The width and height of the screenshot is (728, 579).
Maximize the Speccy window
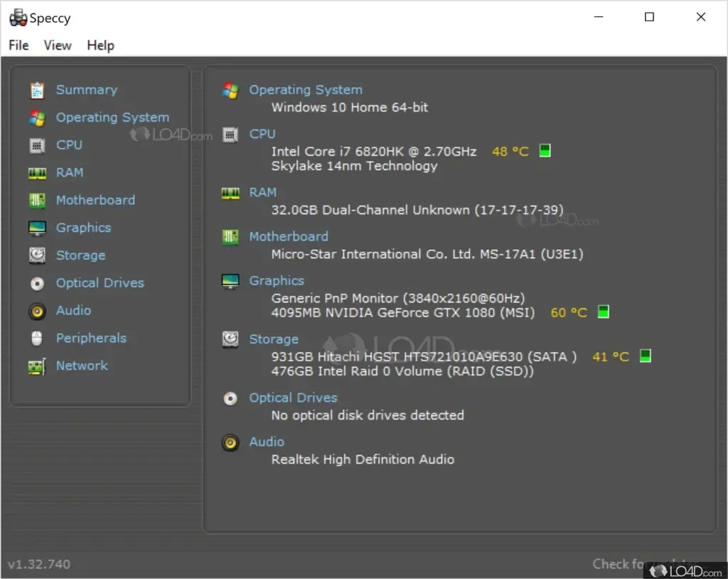[x=650, y=17]
